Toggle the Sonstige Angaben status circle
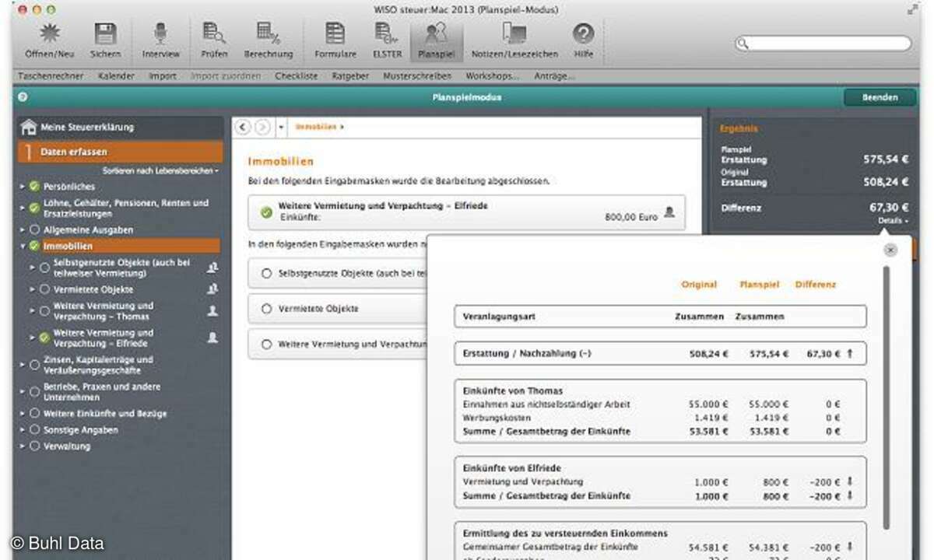The width and height of the screenshot is (934, 560). click(34, 430)
